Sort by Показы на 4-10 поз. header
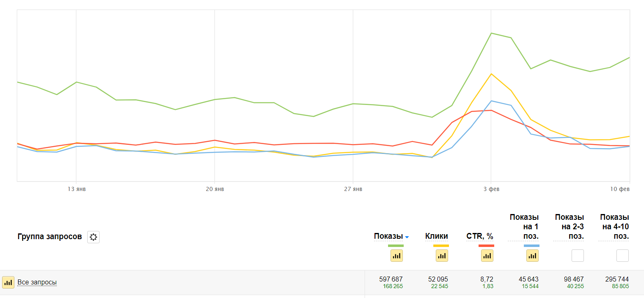This screenshot has height=298, width=644. (x=614, y=226)
